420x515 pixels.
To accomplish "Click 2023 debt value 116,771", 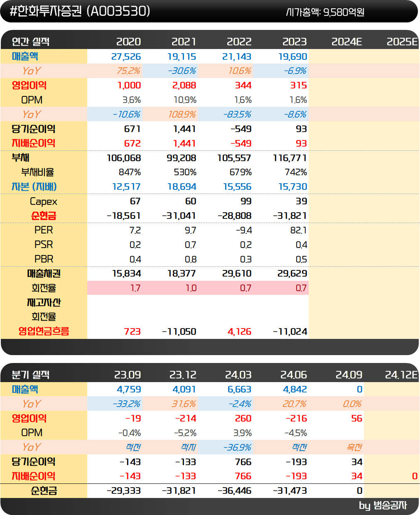I will (x=290, y=158).
